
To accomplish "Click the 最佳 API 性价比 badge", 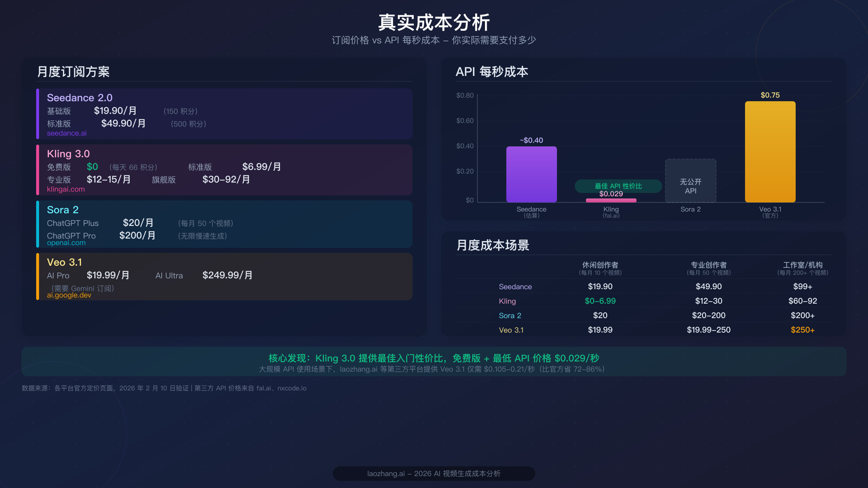I will [618, 186].
